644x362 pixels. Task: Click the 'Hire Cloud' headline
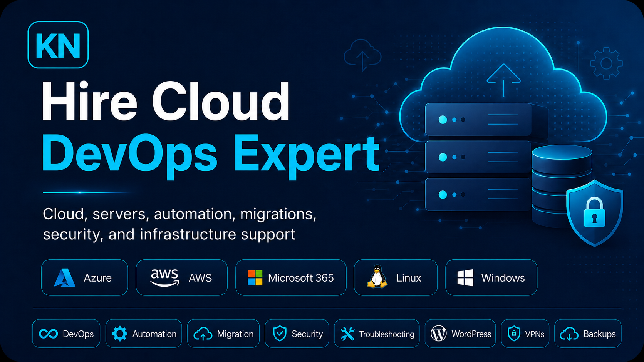pyautogui.click(x=166, y=101)
